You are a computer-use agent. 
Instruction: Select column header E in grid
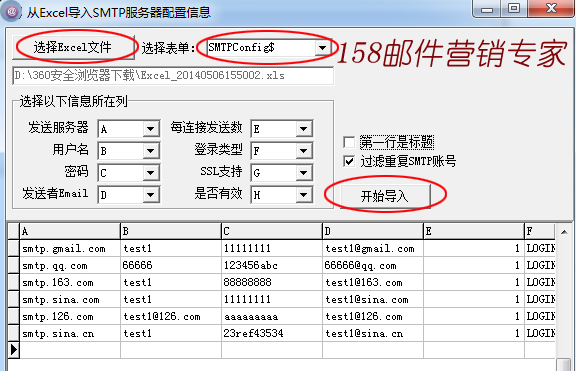pos(474,231)
